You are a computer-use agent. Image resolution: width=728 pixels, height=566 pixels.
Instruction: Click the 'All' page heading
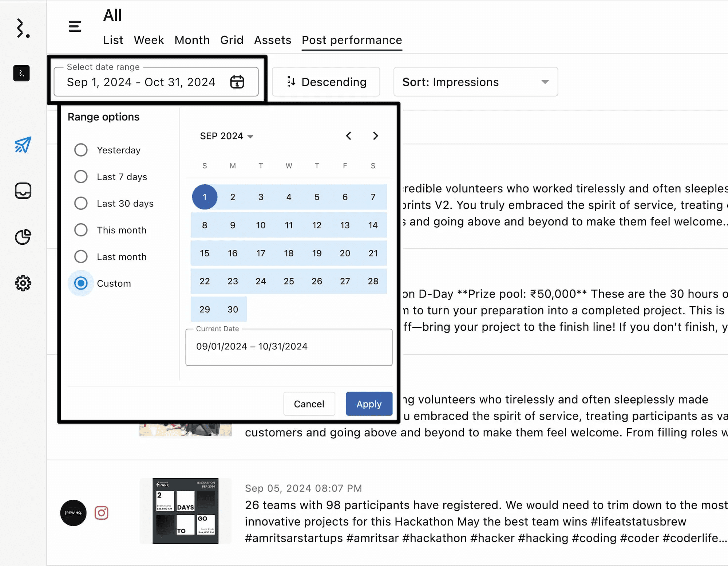click(112, 15)
